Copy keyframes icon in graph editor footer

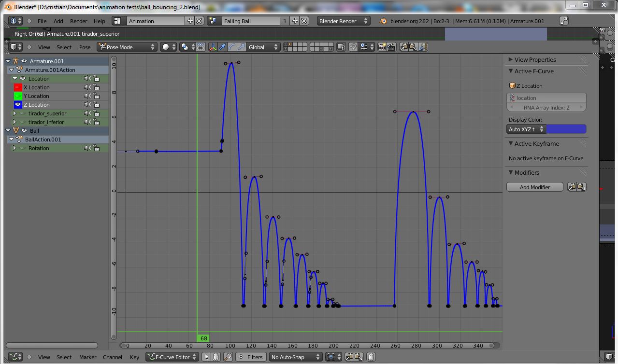(349, 357)
